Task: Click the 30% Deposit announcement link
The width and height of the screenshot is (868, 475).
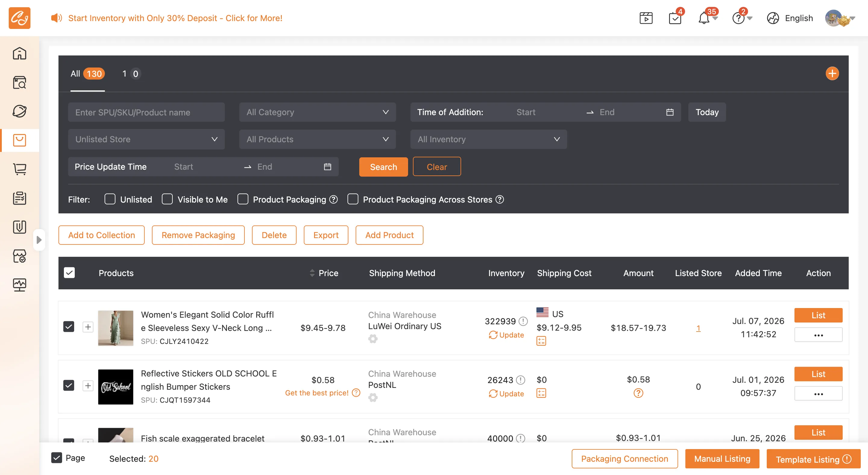Action: (175, 18)
